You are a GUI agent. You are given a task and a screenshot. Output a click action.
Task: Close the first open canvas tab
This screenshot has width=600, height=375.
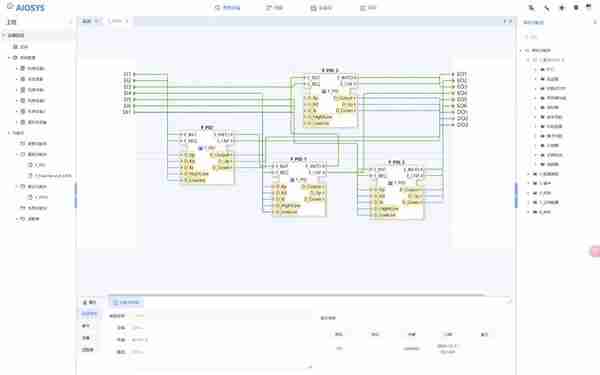pyautogui.click(x=97, y=21)
